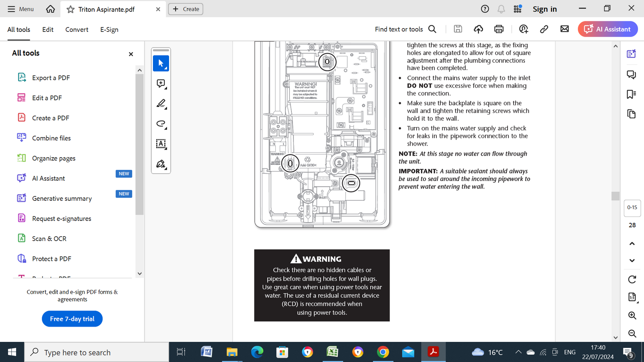Open the Edit tab
Viewport: 644px width, 362px height.
[48, 29]
